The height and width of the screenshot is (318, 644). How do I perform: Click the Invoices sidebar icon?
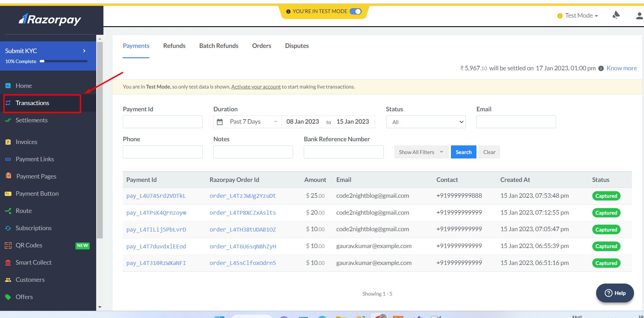8,142
